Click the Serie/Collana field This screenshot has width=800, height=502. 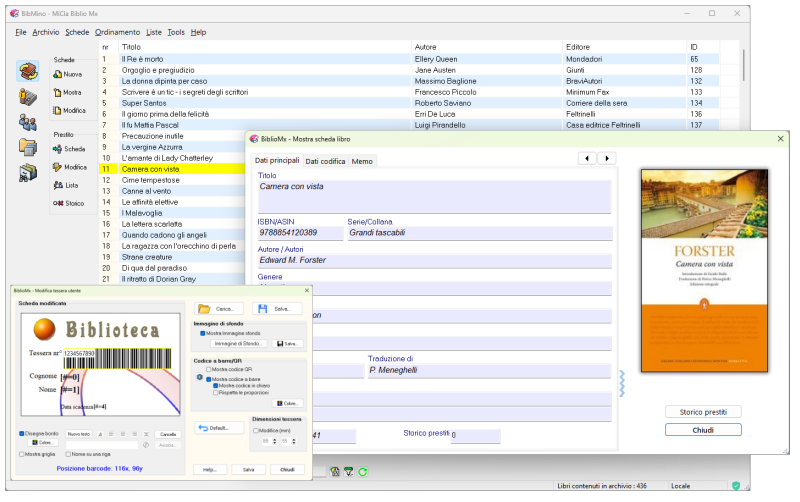tap(480, 233)
